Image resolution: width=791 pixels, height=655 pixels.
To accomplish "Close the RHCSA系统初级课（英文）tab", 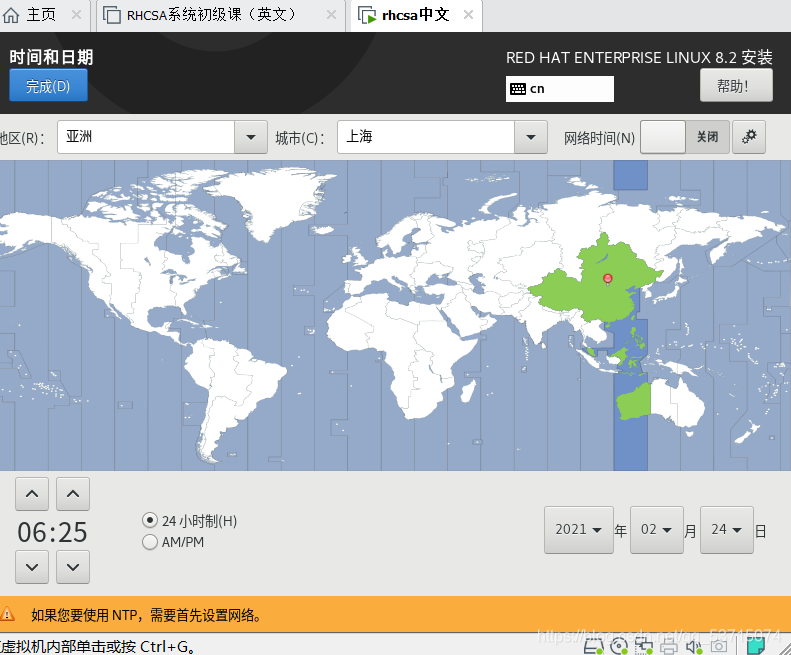I will pos(331,15).
